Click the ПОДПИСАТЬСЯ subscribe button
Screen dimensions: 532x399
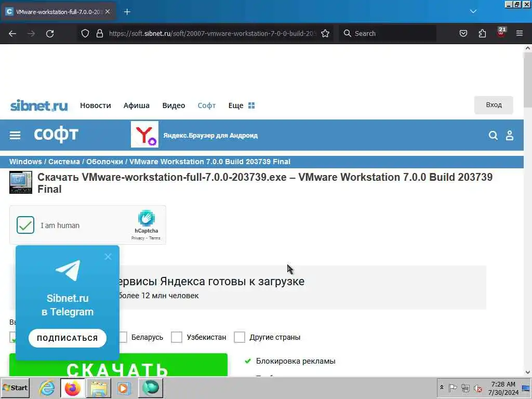68,338
